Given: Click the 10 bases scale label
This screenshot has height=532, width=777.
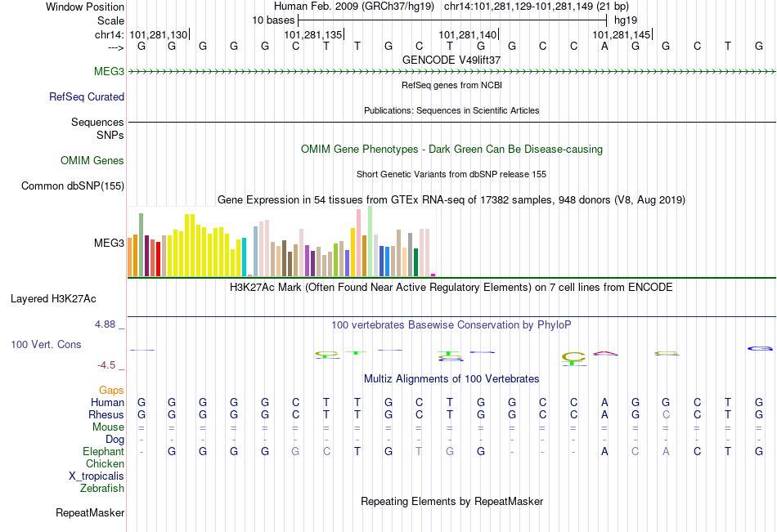Looking at the screenshot, I should [x=273, y=20].
